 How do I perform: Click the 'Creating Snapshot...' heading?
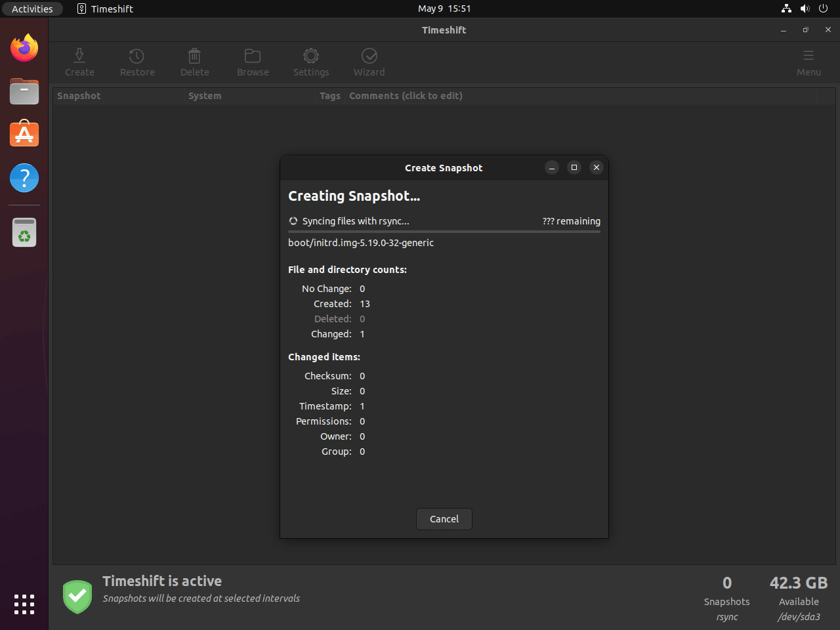click(x=354, y=196)
